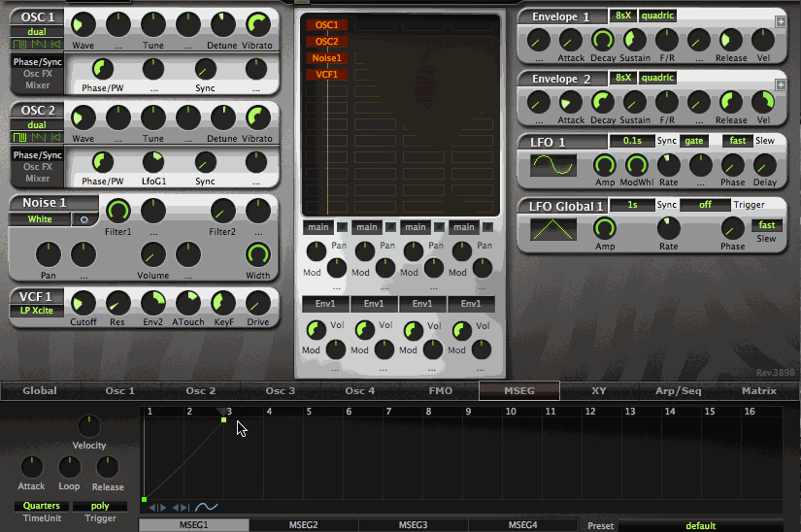Click the OSC2 module in the grid
801x532 pixels.
coord(327,42)
